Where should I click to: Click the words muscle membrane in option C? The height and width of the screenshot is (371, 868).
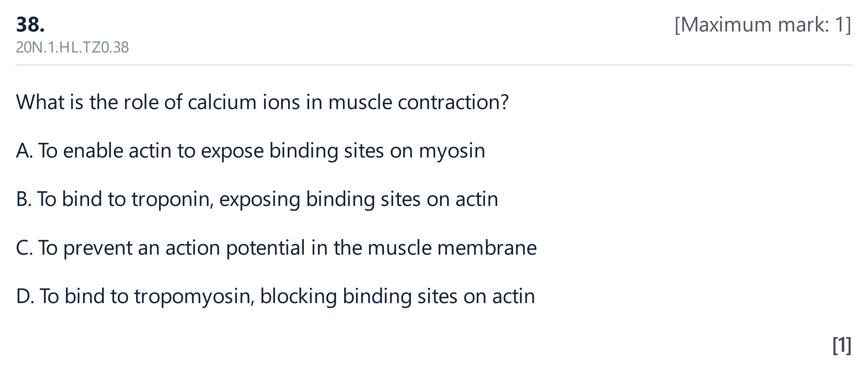click(452, 248)
